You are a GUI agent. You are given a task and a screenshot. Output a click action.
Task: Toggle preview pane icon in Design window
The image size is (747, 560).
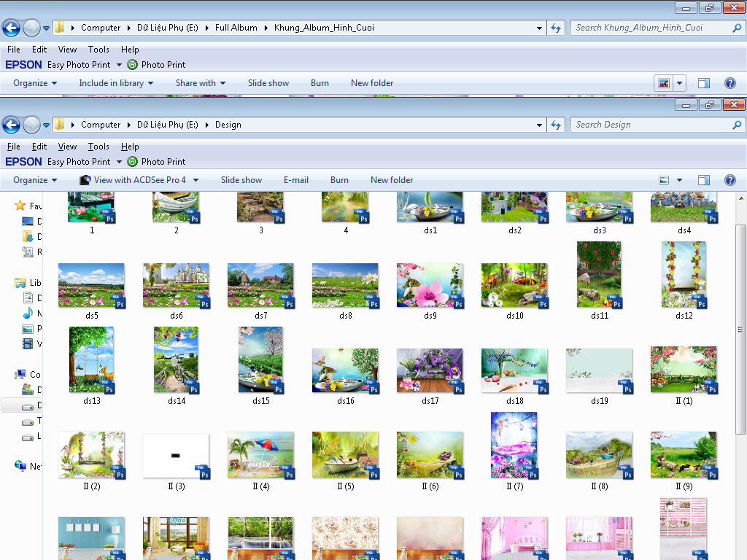[x=704, y=180]
